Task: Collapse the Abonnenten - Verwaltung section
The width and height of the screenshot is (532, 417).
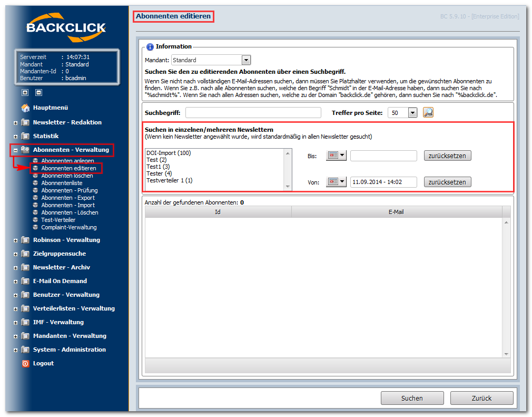Action: [x=16, y=150]
